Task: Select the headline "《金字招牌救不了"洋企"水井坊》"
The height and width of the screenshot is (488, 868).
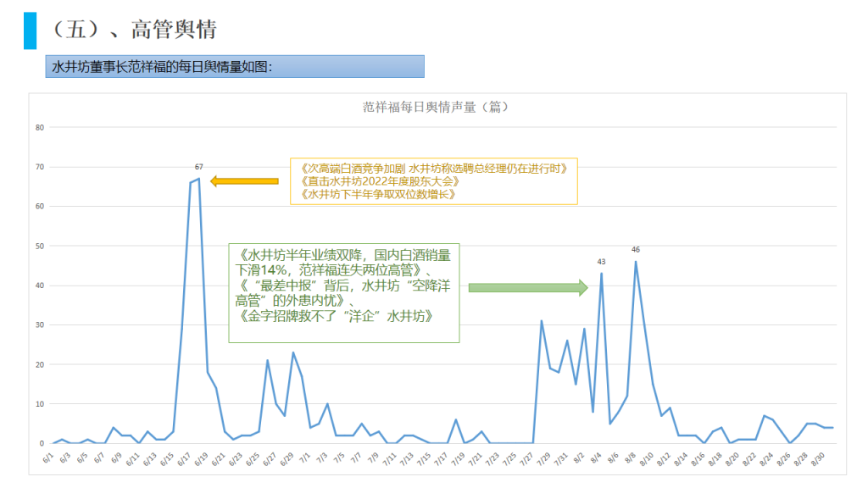Action: coord(337,316)
